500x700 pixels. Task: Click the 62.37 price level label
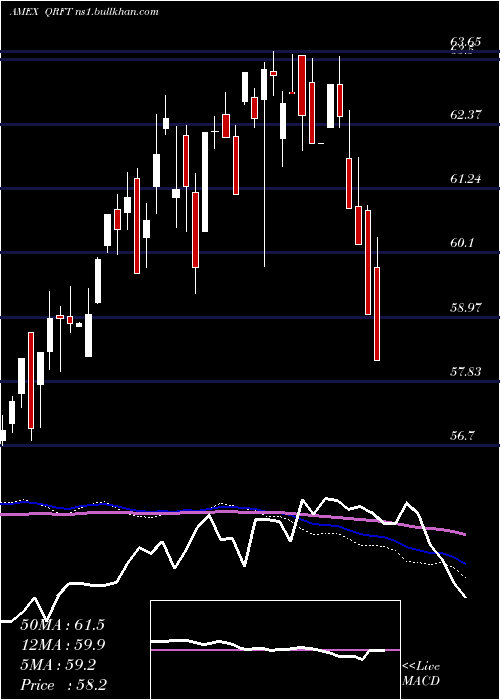point(466,115)
